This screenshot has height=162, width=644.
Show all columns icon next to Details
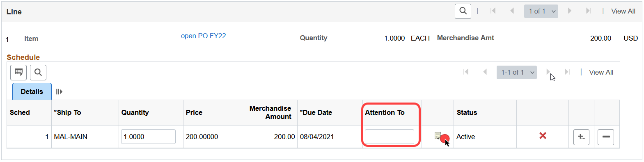pyautogui.click(x=59, y=91)
